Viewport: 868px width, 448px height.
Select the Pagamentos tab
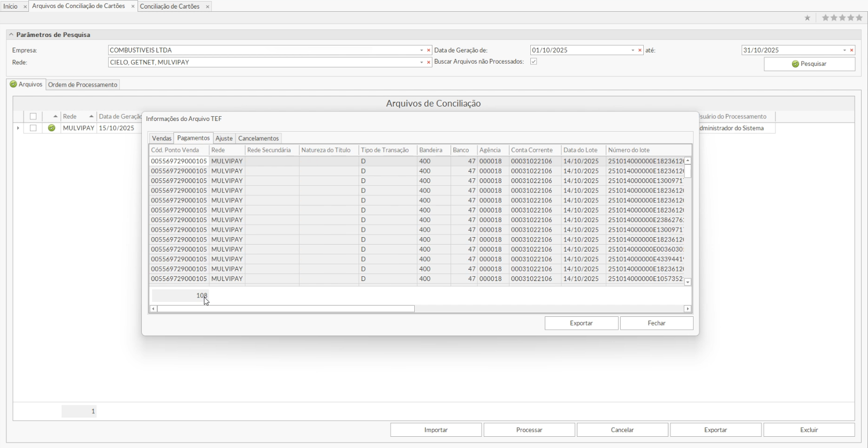tap(193, 138)
